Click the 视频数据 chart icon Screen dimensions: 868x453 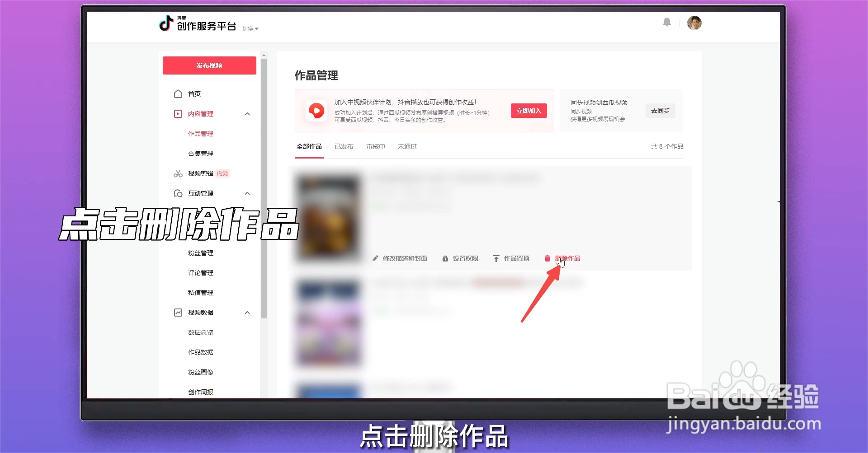tap(178, 313)
